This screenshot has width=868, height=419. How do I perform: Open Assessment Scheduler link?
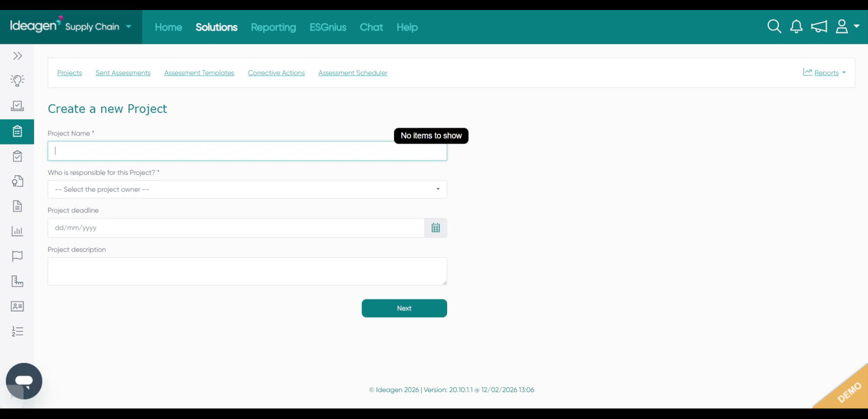coord(353,73)
